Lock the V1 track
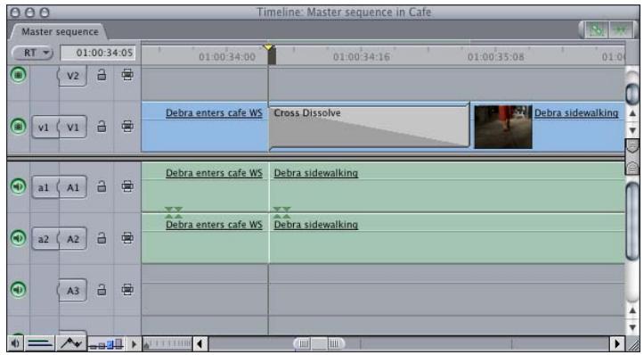 (x=102, y=127)
